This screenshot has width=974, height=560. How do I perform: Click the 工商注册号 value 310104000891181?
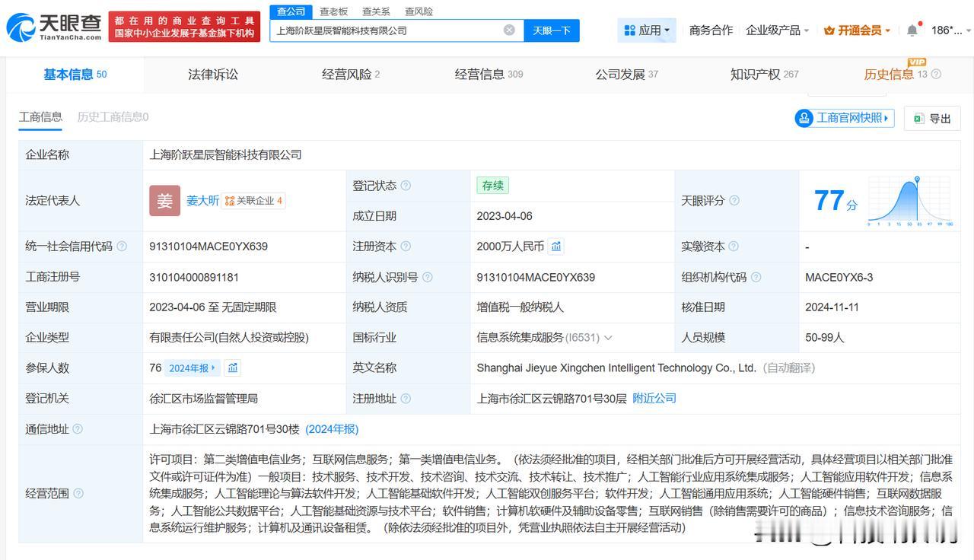coord(194,277)
